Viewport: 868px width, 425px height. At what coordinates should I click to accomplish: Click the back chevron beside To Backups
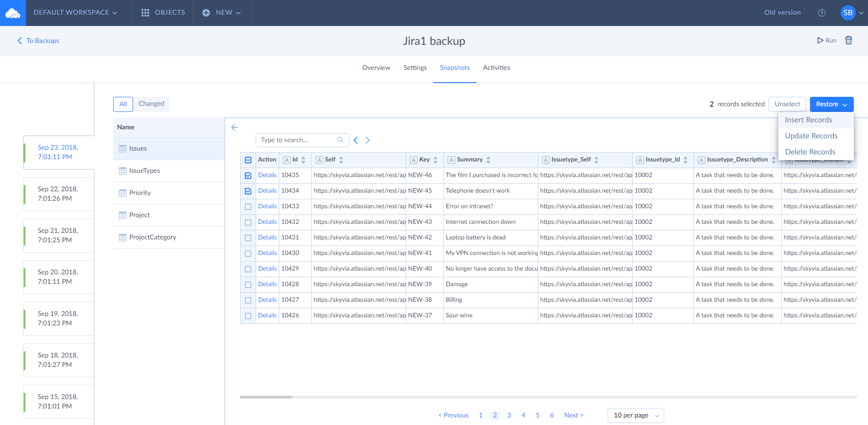pyautogui.click(x=20, y=41)
